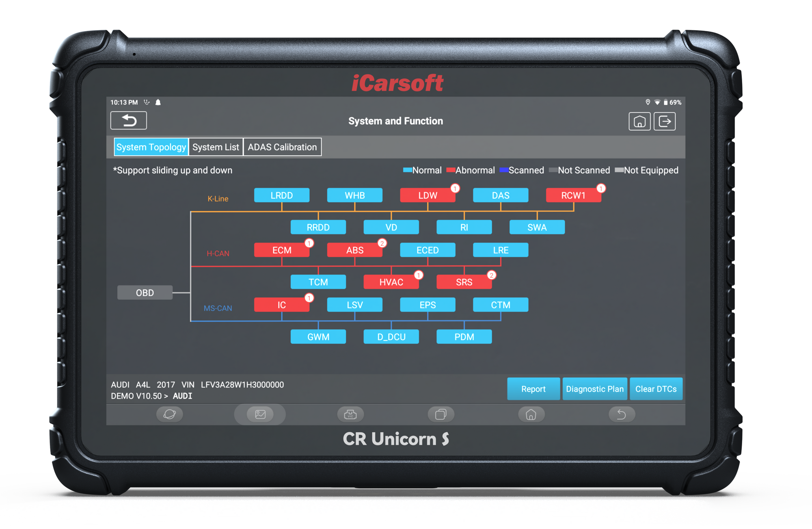Click the Not Equipped legend swatch
The image size is (812, 529).
pos(619,170)
